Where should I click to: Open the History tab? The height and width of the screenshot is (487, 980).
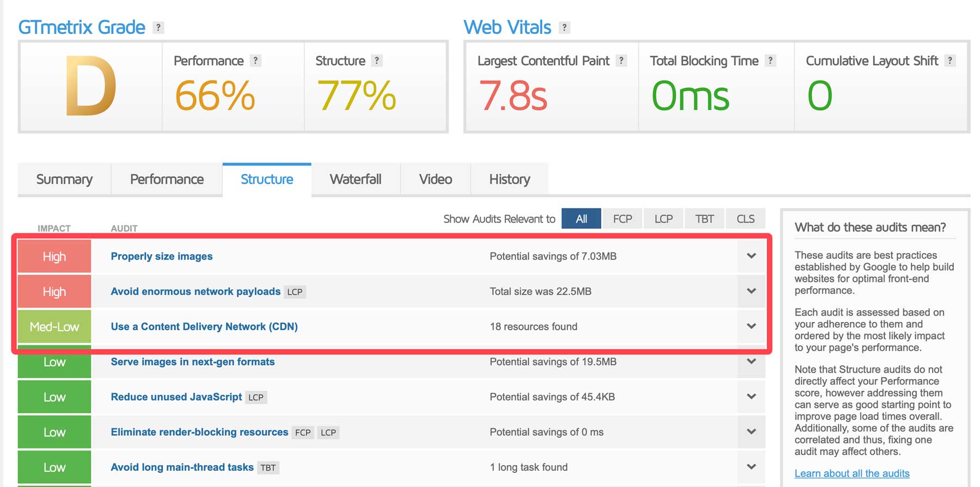509,180
